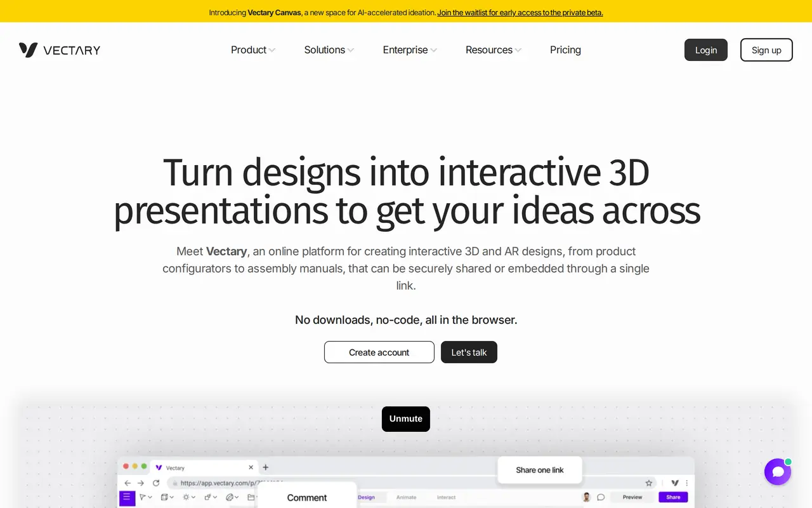Screen dimensions: 812x508
Task: Click the Create account button
Action: [x=379, y=352]
